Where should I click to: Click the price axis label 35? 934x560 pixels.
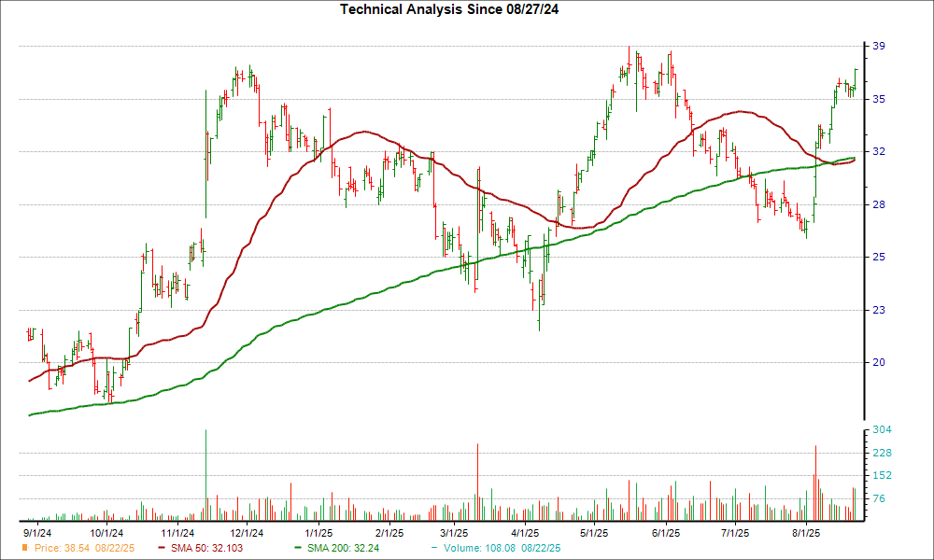click(879, 99)
